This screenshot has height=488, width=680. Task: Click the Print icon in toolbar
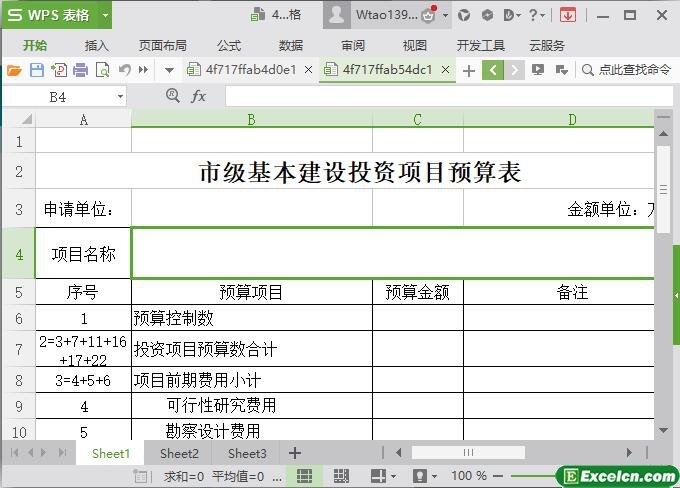(80, 70)
